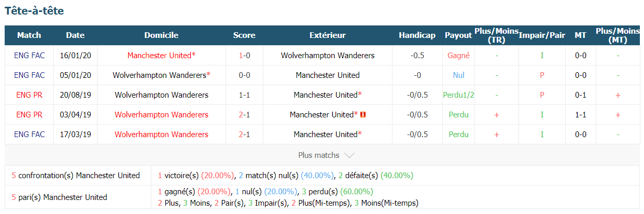Viewport: 644px width, 214px height.
Task: Open the Plus matchs link
Action: click(319, 155)
